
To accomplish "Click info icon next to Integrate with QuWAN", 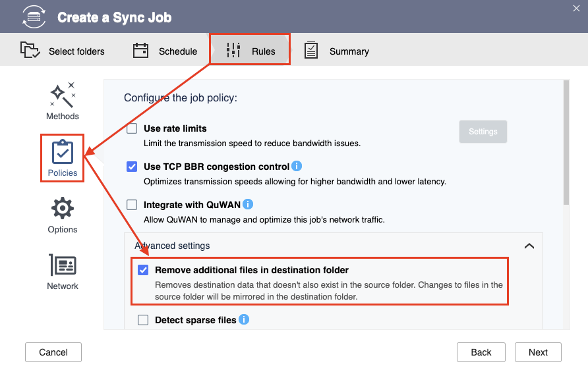I will tap(248, 204).
